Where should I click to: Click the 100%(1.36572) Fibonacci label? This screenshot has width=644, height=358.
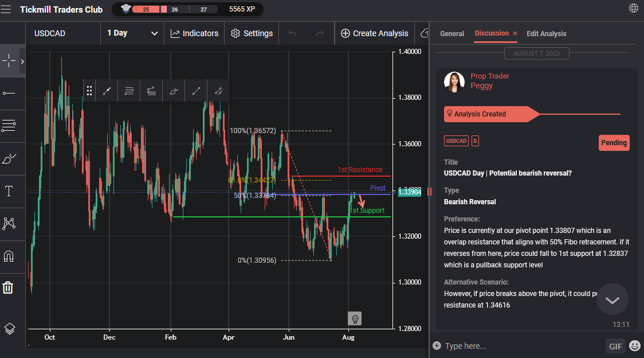pyautogui.click(x=253, y=130)
